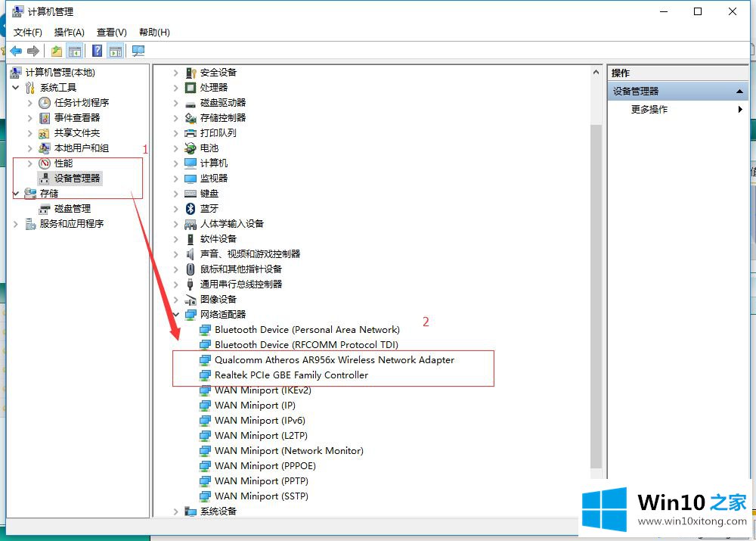Image resolution: width=756 pixels, height=541 pixels.
Task: Select Realtek PCIe GBE Family Controller
Action: click(291, 375)
